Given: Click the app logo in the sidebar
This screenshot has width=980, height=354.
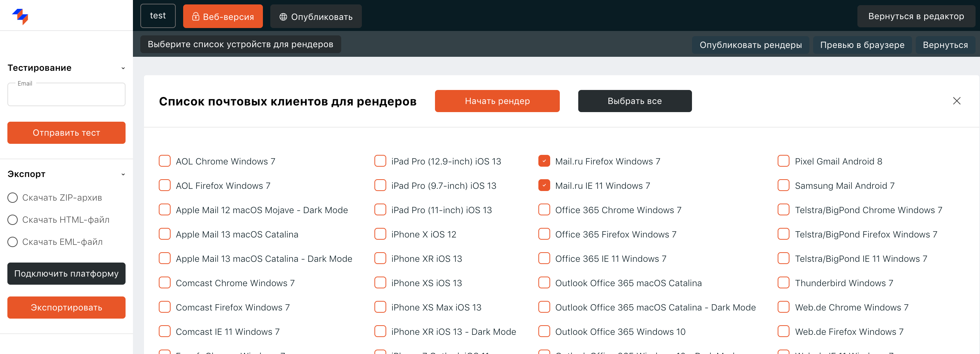Looking at the screenshot, I should point(20,16).
